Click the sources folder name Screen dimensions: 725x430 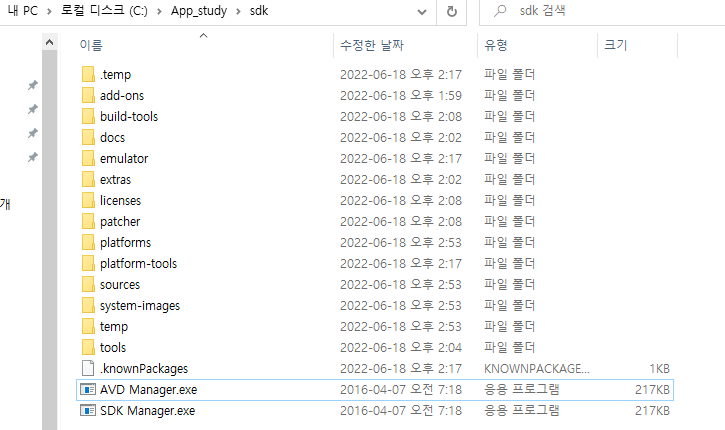click(x=120, y=285)
